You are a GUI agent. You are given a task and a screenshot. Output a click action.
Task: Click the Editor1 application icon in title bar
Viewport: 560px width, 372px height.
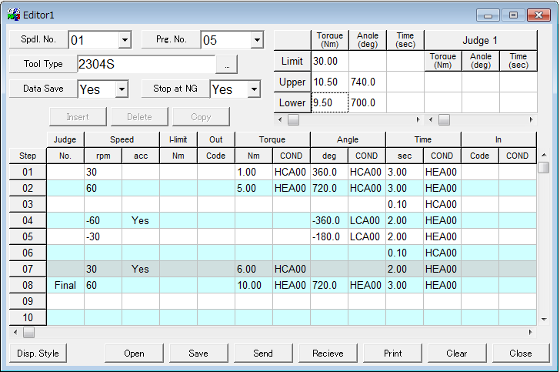(14, 15)
